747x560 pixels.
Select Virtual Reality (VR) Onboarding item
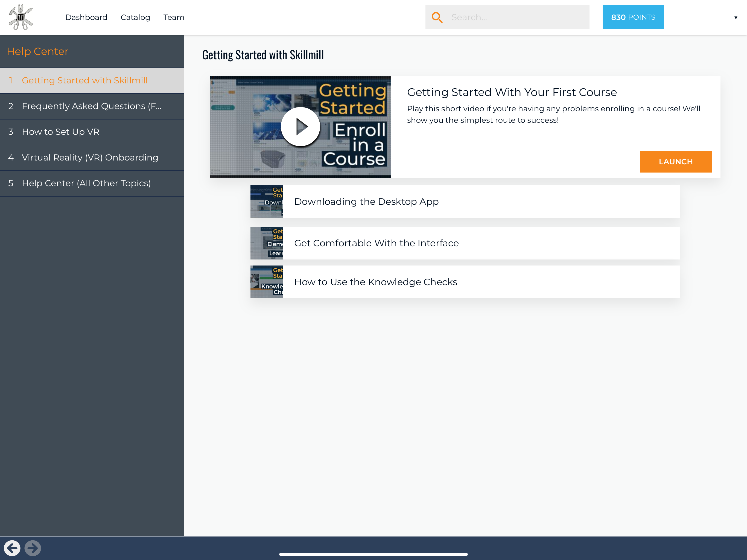click(x=92, y=157)
